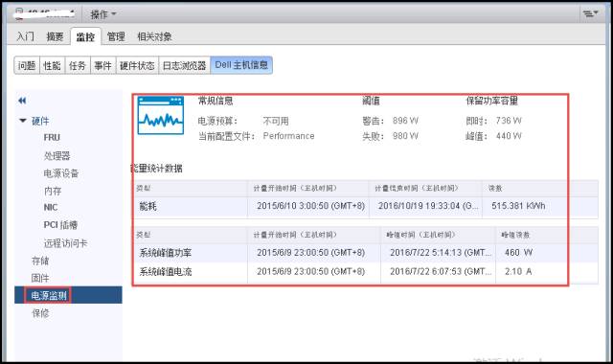Open 固件 in the navigation tree
Image resolution: width=613 pixels, height=364 pixels.
[40, 278]
